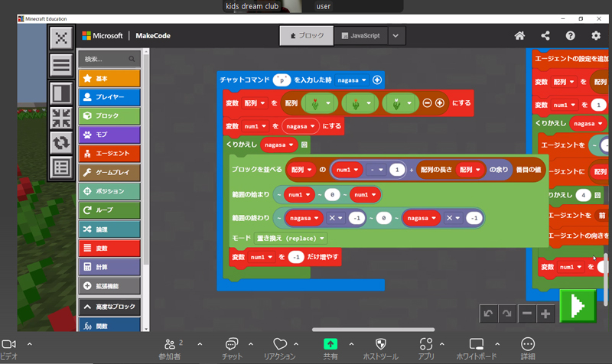612x364 pixels.
Task: Click the hamburger lines icon in left toolbar
Action: coord(61,65)
